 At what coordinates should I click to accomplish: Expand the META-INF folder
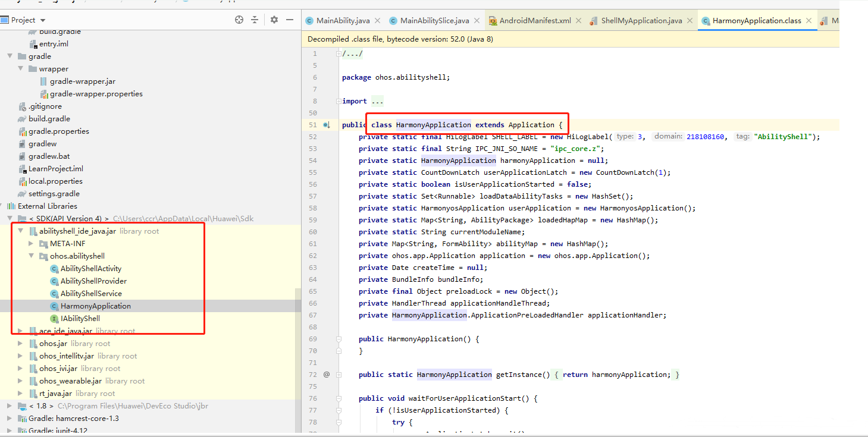pyautogui.click(x=32, y=244)
